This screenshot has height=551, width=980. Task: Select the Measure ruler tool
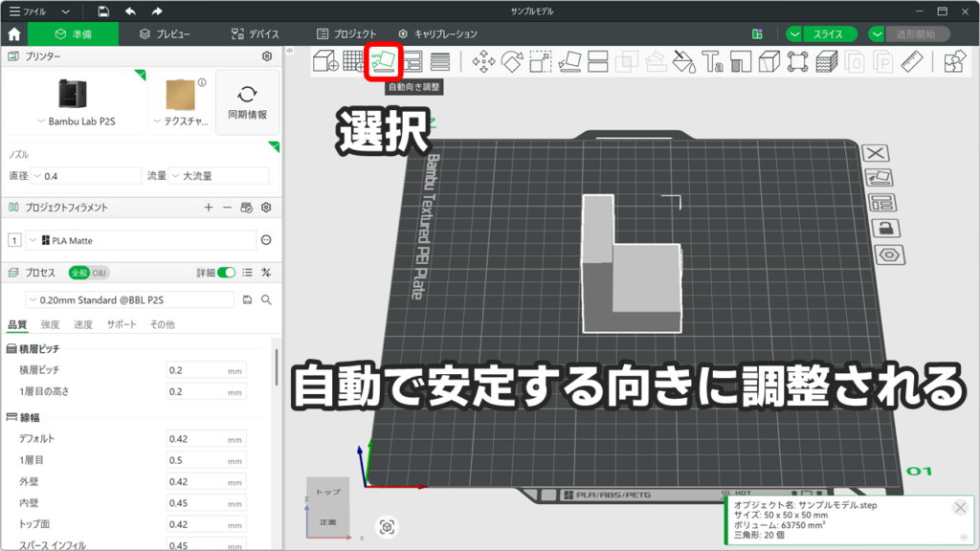pyautogui.click(x=910, y=62)
